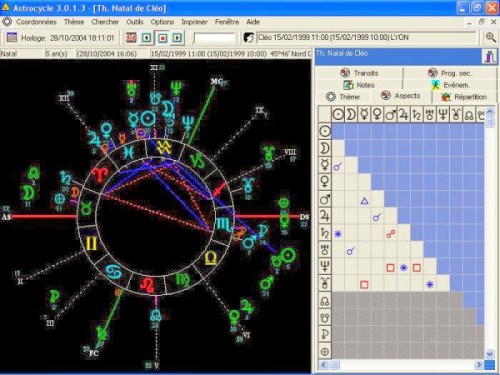The height and width of the screenshot is (375, 500).
Task: Open the Thème menu
Action: point(74,22)
